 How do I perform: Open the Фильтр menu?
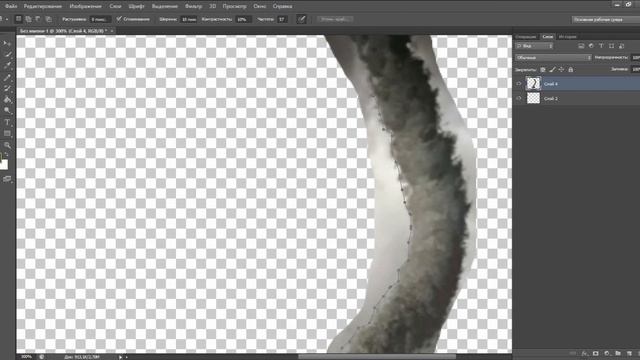tap(193, 6)
